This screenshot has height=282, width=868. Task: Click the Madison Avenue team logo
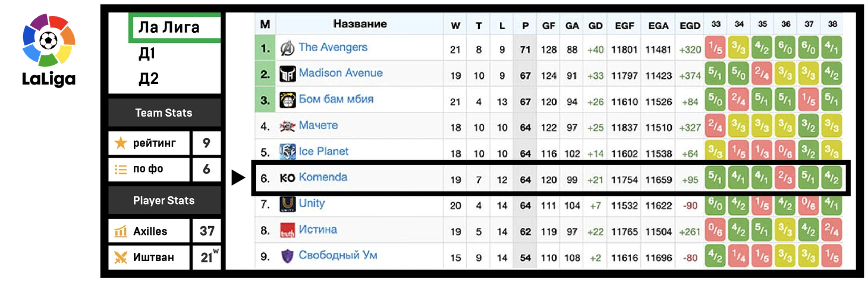[287, 74]
